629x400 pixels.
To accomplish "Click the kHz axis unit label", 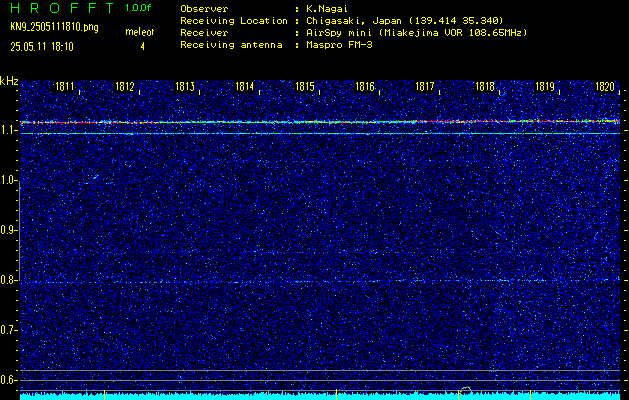I will 9,81.
